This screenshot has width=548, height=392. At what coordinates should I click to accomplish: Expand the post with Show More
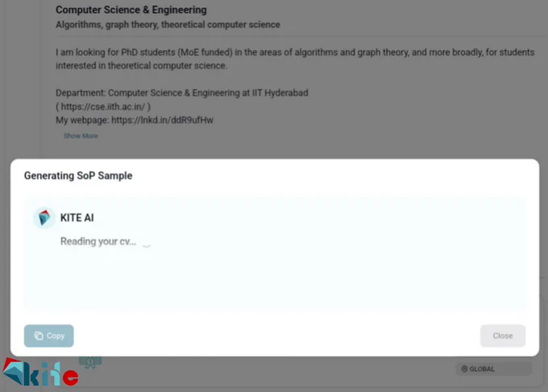tap(81, 136)
